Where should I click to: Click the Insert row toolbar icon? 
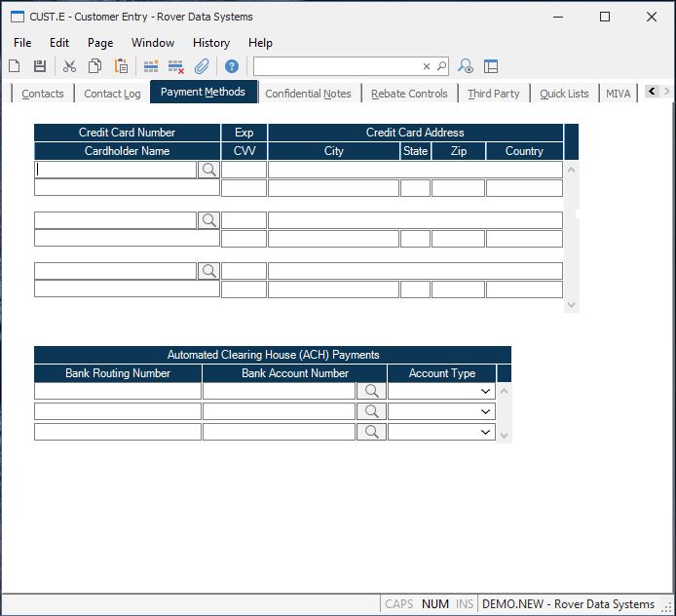pos(151,66)
